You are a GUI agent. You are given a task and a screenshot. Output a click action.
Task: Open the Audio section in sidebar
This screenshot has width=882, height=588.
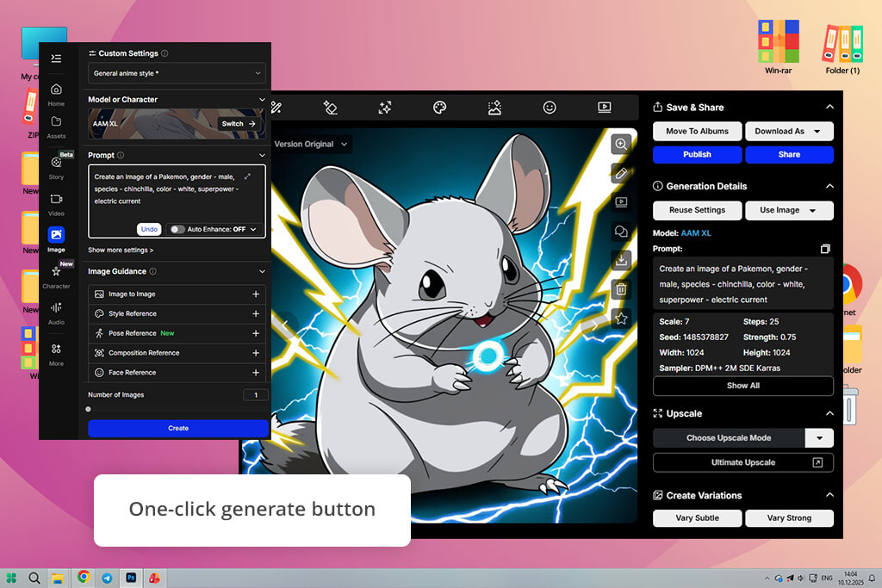click(x=56, y=313)
